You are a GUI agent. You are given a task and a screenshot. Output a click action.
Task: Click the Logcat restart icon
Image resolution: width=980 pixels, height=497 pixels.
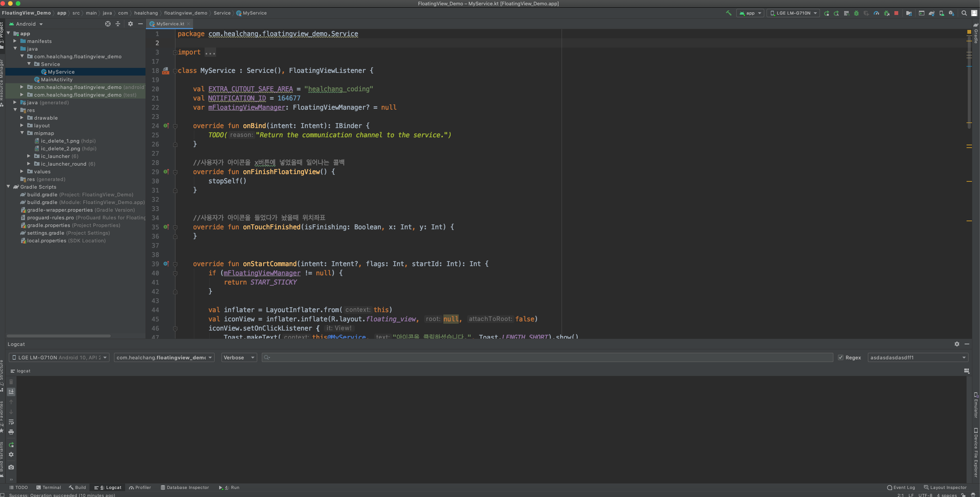(x=11, y=445)
